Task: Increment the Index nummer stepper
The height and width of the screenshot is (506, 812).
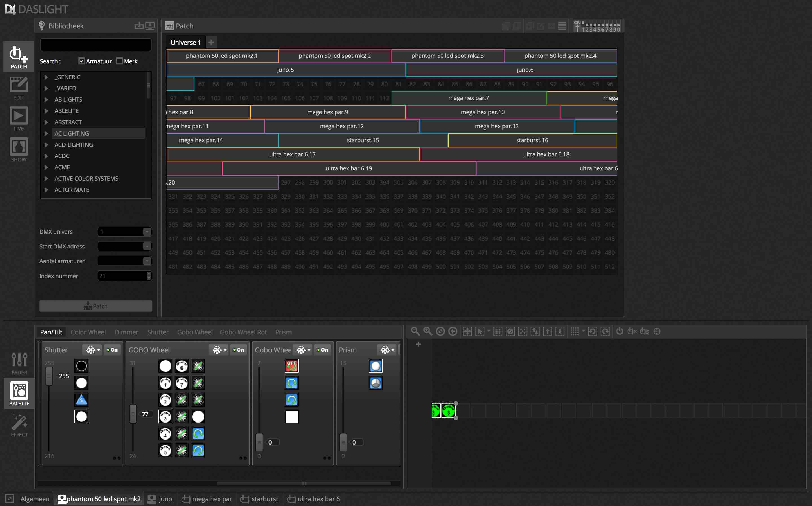Action: tap(149, 273)
